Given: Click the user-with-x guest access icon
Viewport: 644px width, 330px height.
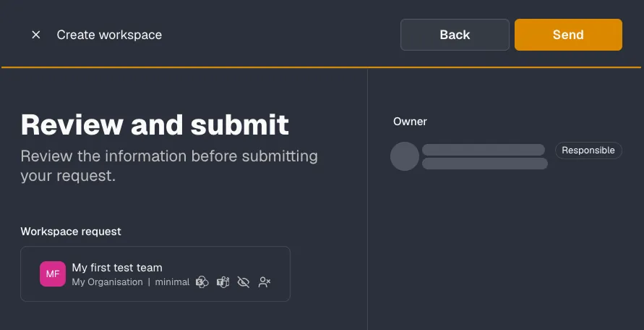Looking at the screenshot, I should click(265, 282).
